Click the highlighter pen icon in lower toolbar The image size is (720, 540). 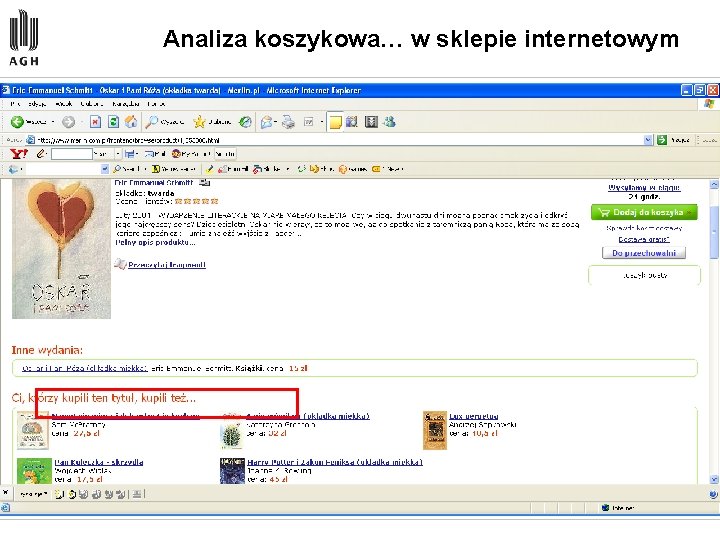209,169
